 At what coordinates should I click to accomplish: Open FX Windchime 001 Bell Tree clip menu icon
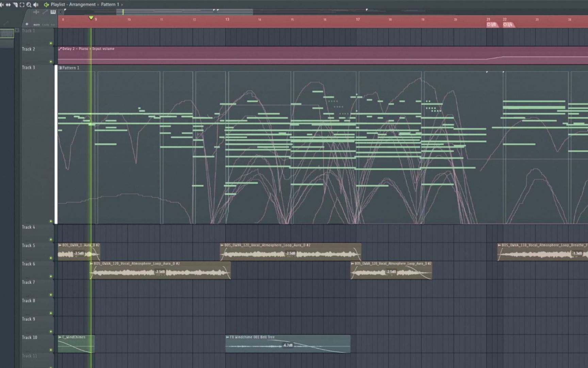click(227, 337)
